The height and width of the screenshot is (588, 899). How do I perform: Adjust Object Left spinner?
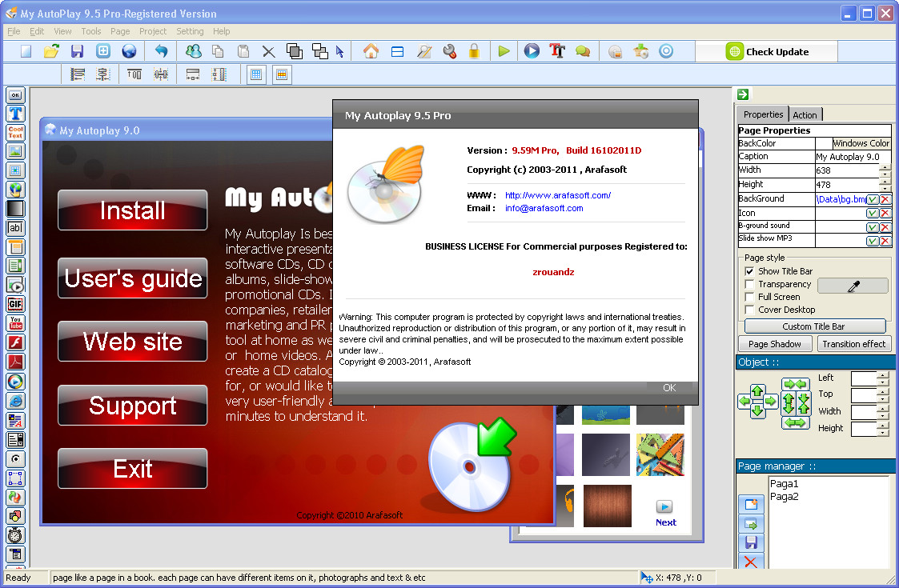(883, 378)
